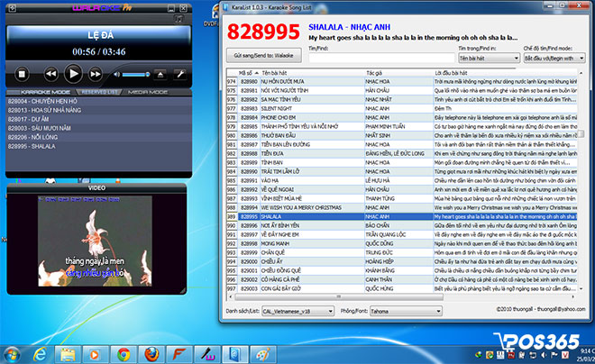Select reserved song 828206 - Nỗi Lòng

pyautogui.click(x=98, y=137)
